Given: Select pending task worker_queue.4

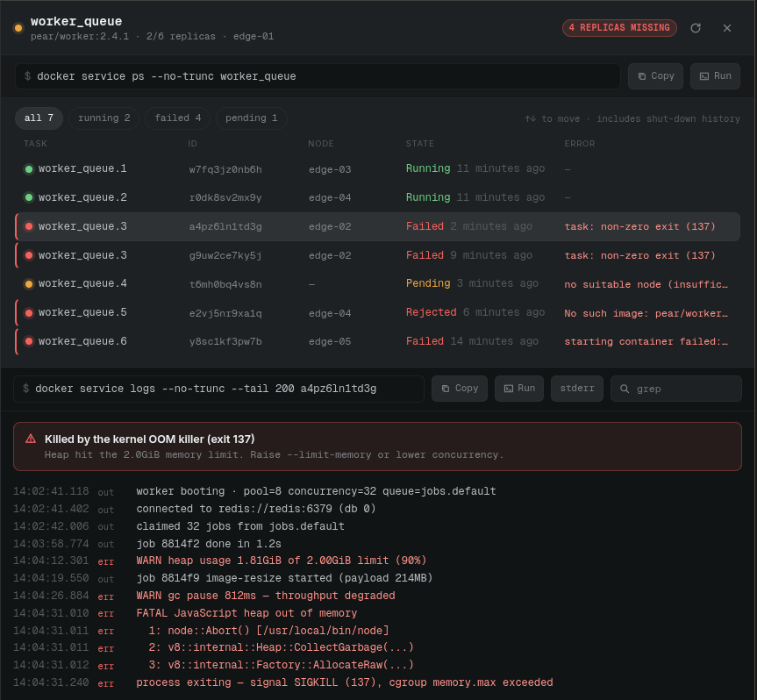Looking at the screenshot, I should 377,284.
